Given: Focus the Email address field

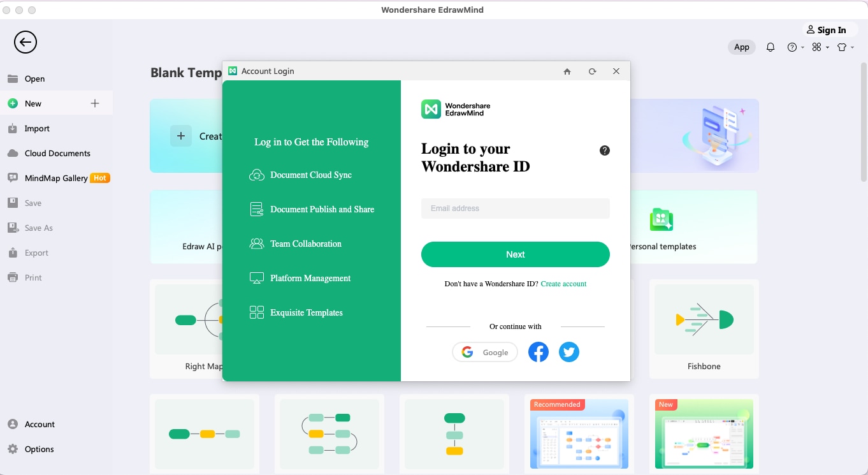Looking at the screenshot, I should click(x=516, y=208).
